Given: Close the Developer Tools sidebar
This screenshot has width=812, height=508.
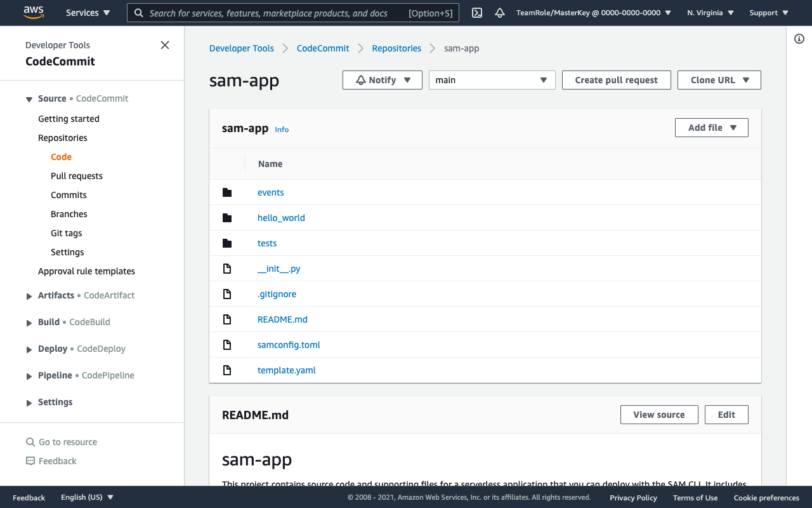Looking at the screenshot, I should click(165, 45).
